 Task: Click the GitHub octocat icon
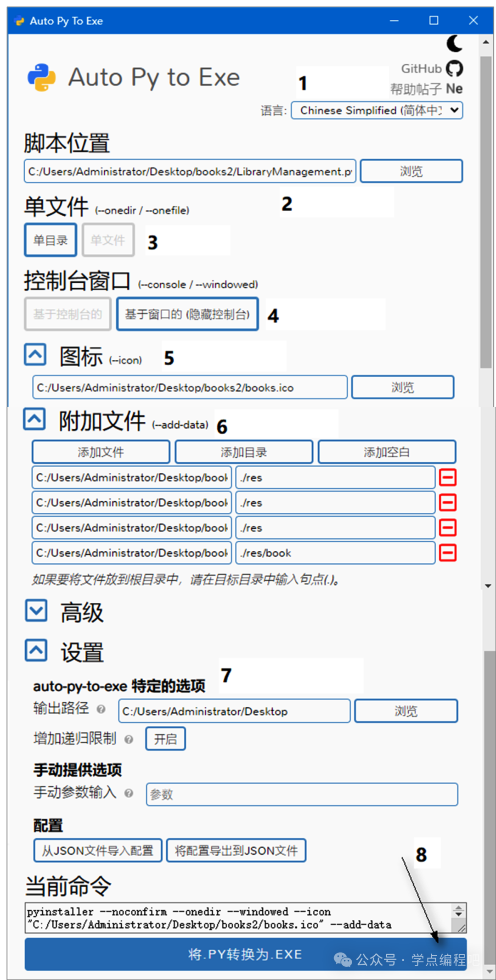click(455, 69)
